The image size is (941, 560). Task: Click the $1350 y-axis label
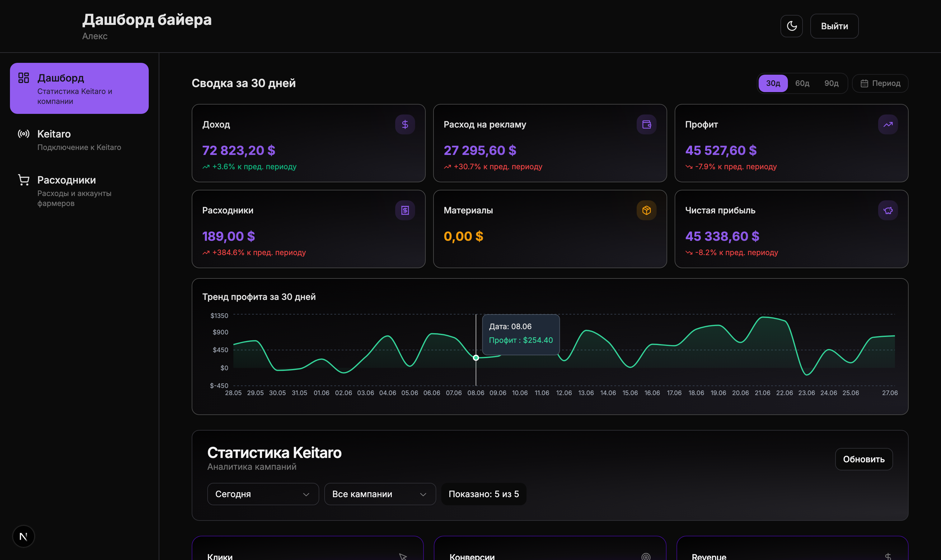219,315
